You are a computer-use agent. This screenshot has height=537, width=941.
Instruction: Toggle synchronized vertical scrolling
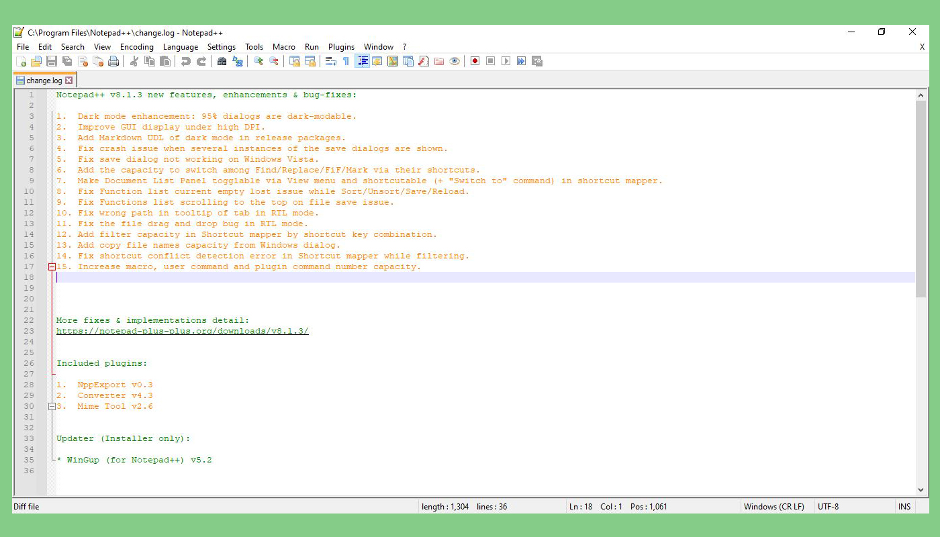pos(295,61)
